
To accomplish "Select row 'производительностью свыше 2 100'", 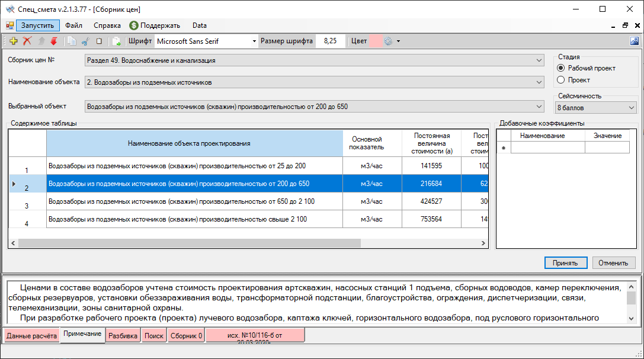I will 195,219.
